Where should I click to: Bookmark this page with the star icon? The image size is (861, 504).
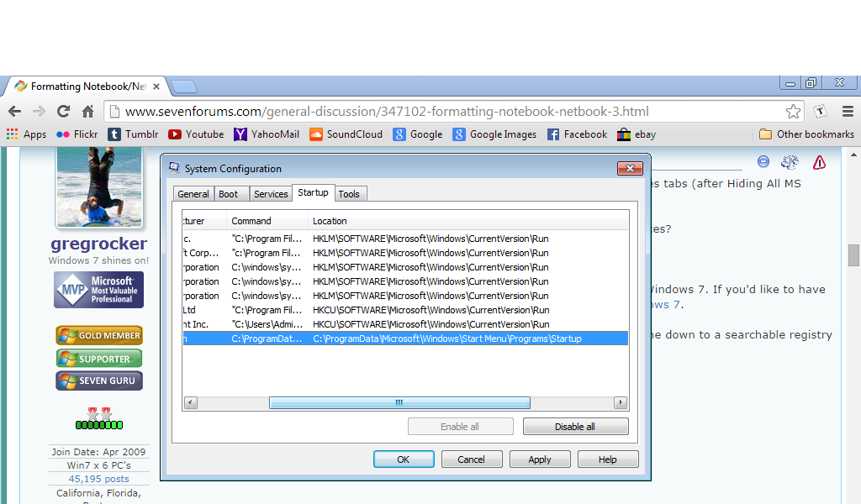[793, 112]
